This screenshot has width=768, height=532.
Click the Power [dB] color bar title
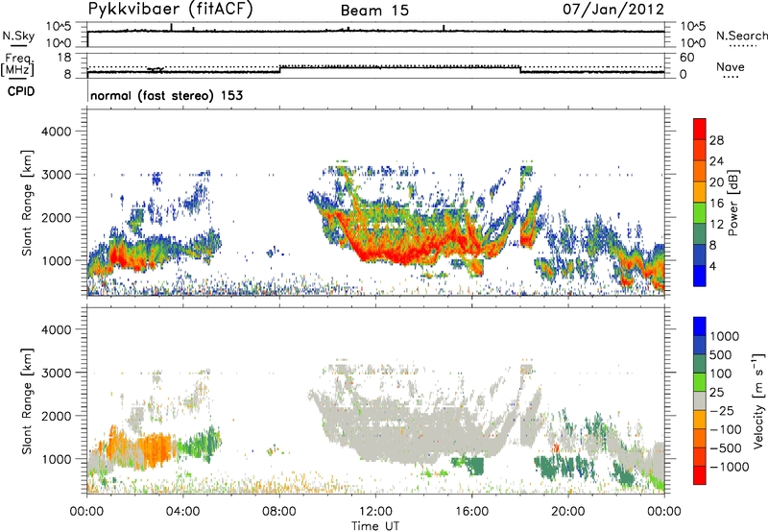733,203
